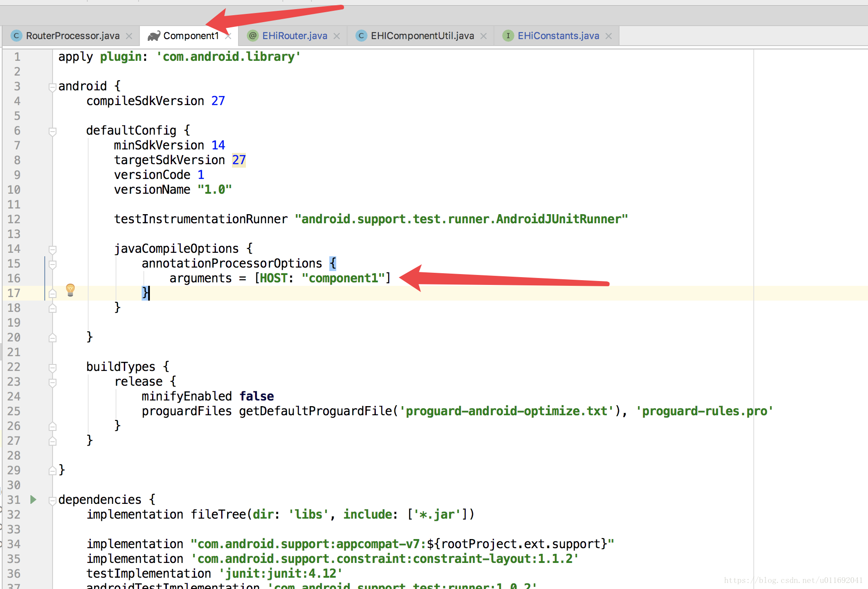Click minSdkVersion value 14
This screenshot has height=589, width=868.
218,146
